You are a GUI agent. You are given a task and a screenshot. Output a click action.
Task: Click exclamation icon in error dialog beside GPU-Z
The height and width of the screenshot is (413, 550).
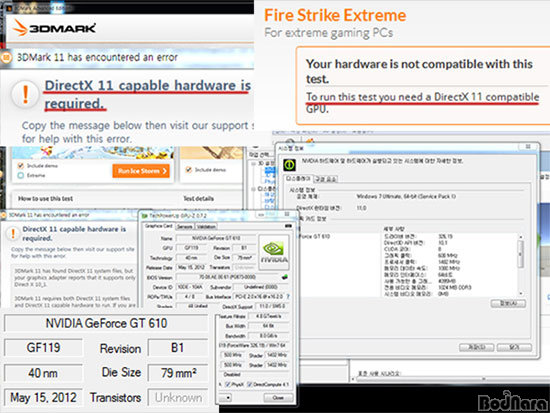coord(13,233)
